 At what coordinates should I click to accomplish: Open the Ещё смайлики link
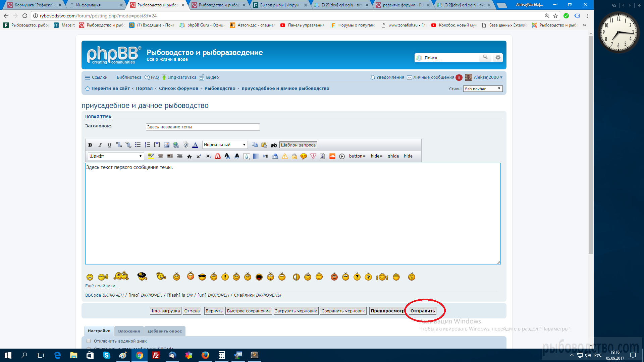(x=102, y=286)
